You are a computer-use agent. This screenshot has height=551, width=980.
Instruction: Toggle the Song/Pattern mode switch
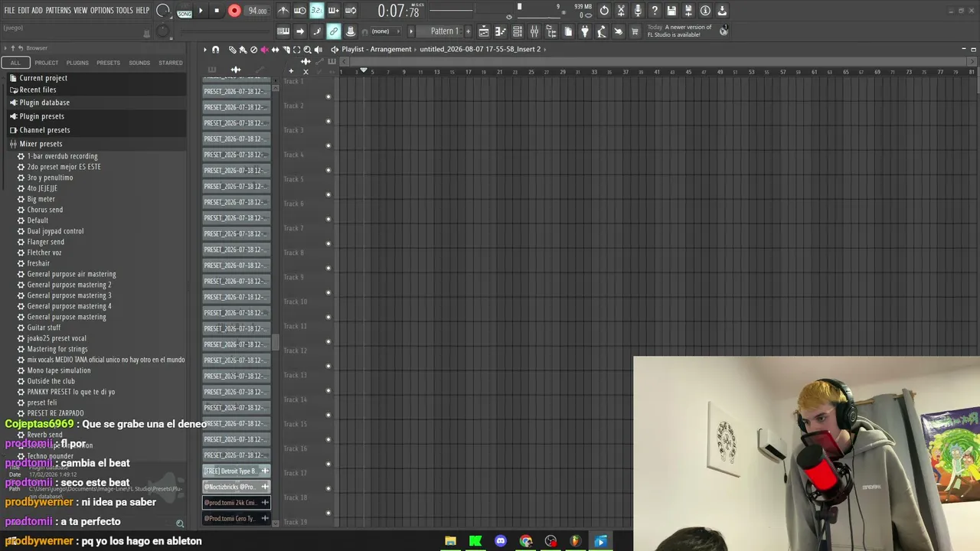coord(185,11)
